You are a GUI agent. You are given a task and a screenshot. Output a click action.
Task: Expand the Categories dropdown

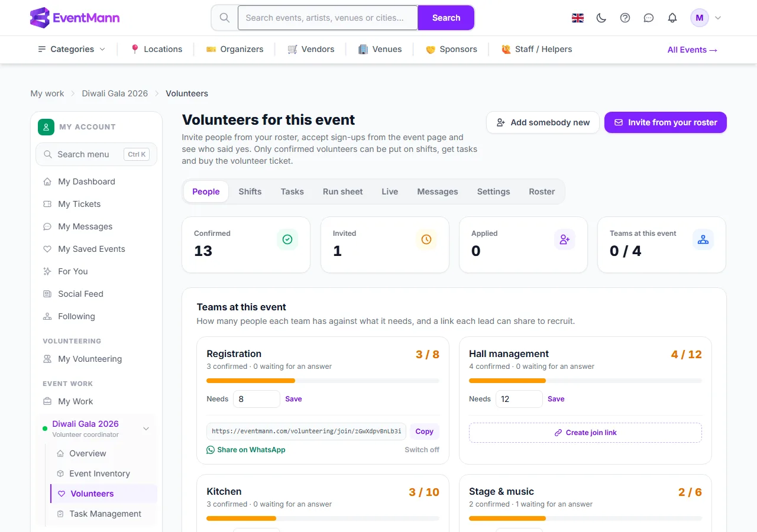click(x=72, y=49)
